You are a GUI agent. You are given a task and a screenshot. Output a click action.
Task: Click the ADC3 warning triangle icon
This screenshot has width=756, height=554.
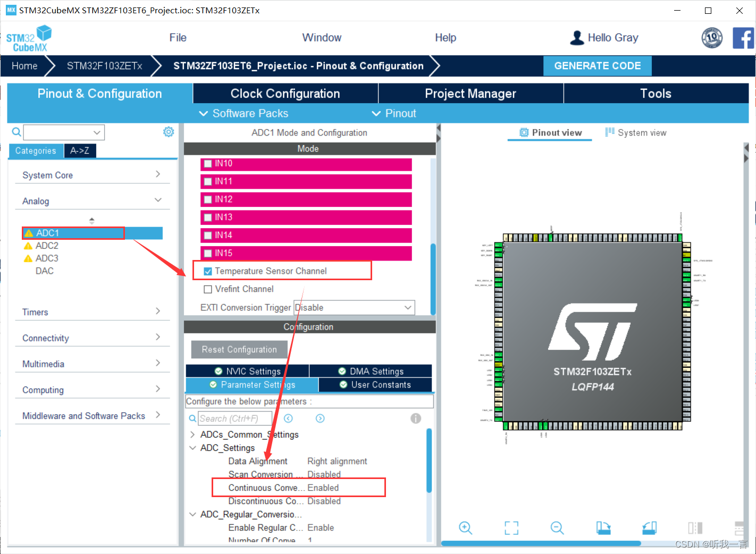point(28,259)
